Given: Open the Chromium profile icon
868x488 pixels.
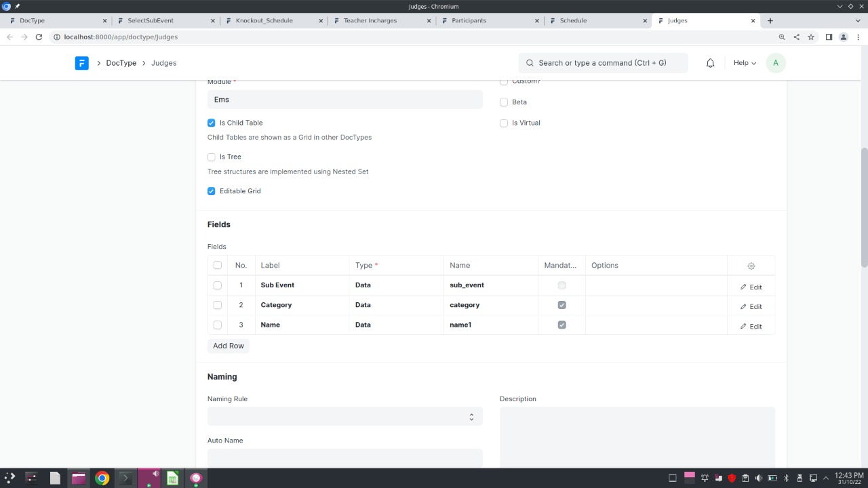Looking at the screenshot, I should (844, 37).
